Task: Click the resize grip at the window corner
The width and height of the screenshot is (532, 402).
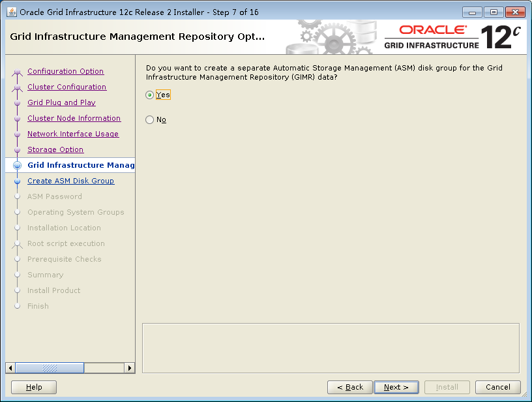Action: tap(524, 394)
